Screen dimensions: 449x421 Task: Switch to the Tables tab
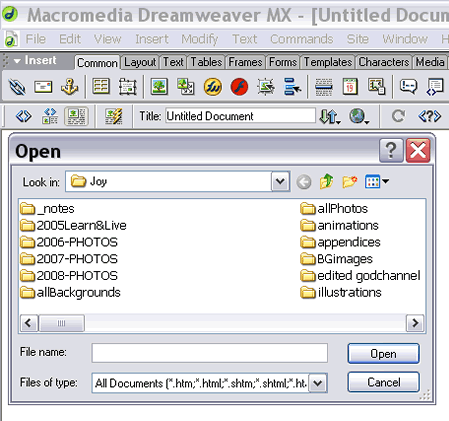(206, 62)
